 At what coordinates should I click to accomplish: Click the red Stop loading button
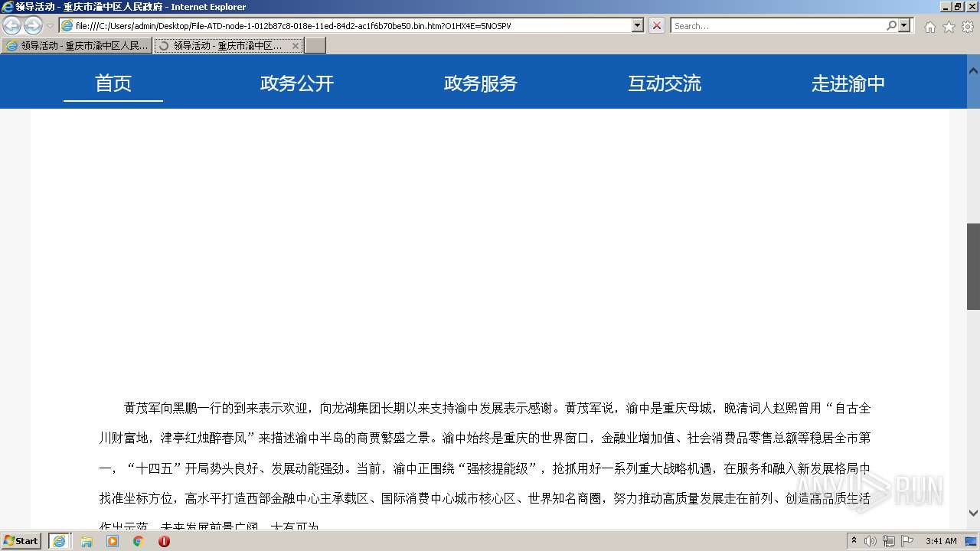pyautogui.click(x=657, y=25)
